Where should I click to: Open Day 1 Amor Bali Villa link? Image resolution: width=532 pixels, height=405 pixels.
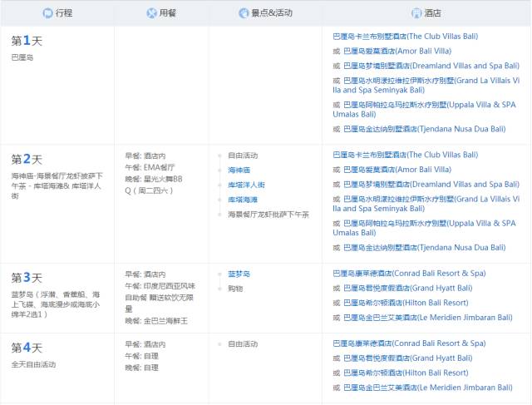coord(397,52)
